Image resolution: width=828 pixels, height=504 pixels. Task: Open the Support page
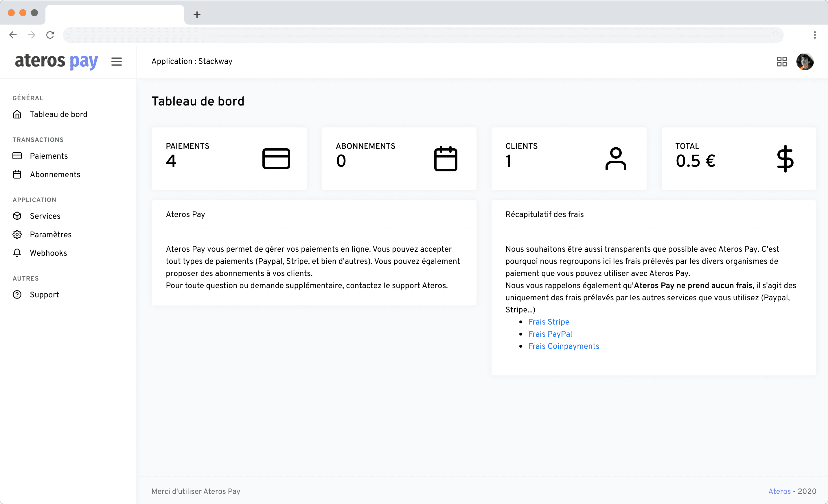tap(44, 294)
